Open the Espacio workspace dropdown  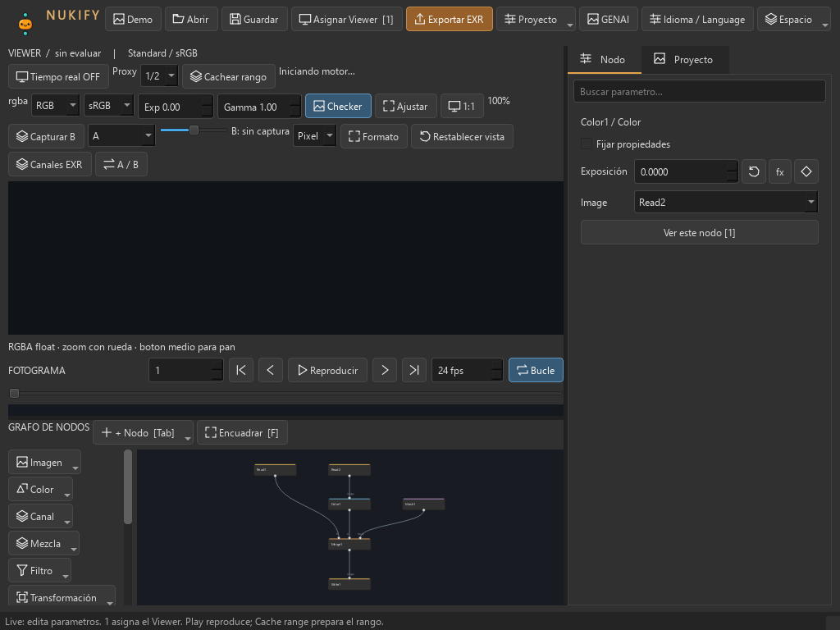click(x=794, y=20)
